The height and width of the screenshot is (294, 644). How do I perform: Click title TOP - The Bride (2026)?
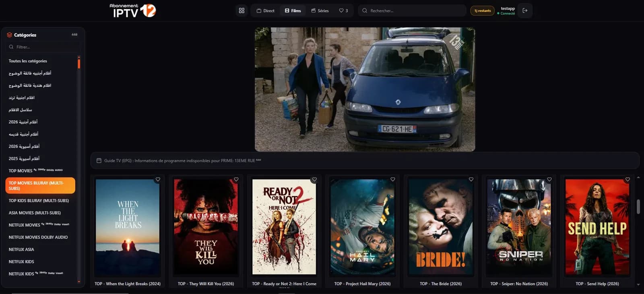point(441,284)
